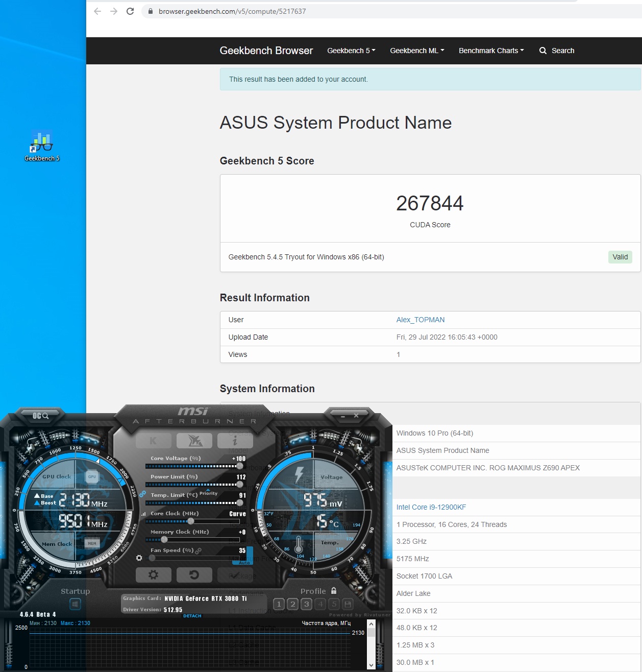Click the MSI dragon jet logo button
Viewport: 642px width, 672px height.
(x=194, y=440)
